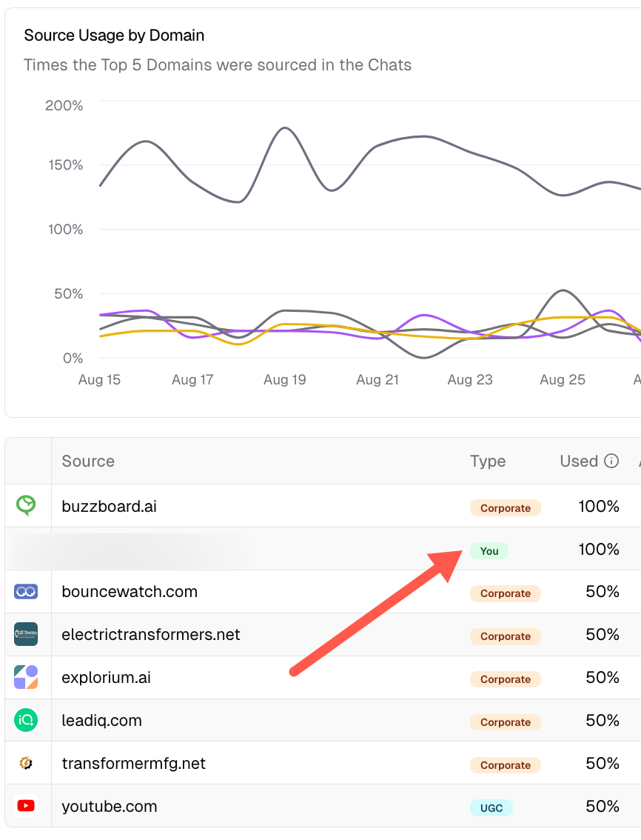This screenshot has width=641, height=840.
Task: Click the 50% used value for youtube.com
Action: pyautogui.click(x=603, y=806)
